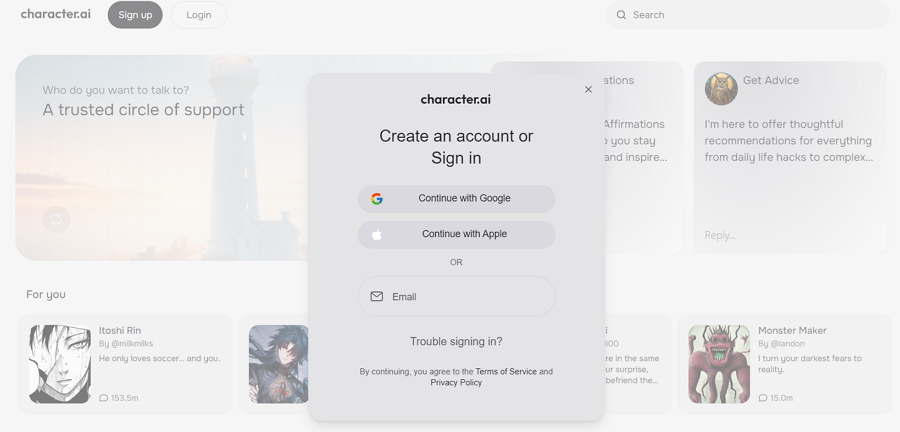Click the search magnifier icon
This screenshot has height=432, width=900.
pos(621,15)
